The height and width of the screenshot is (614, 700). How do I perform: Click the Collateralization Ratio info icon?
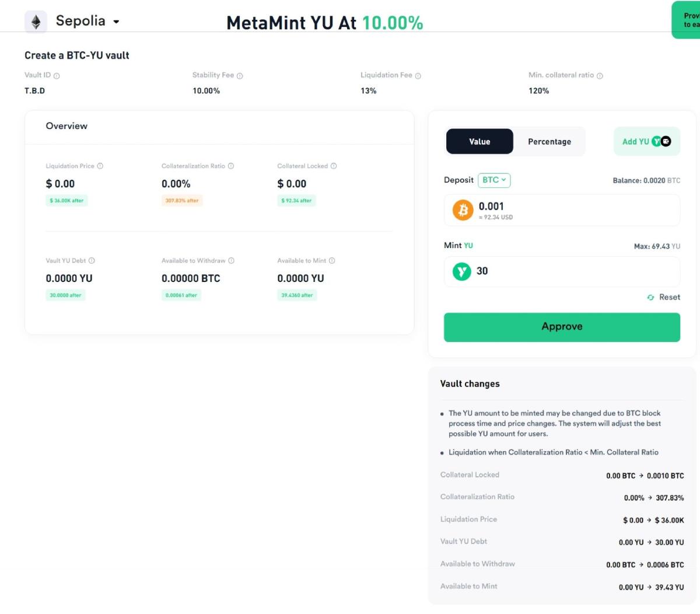[231, 166]
